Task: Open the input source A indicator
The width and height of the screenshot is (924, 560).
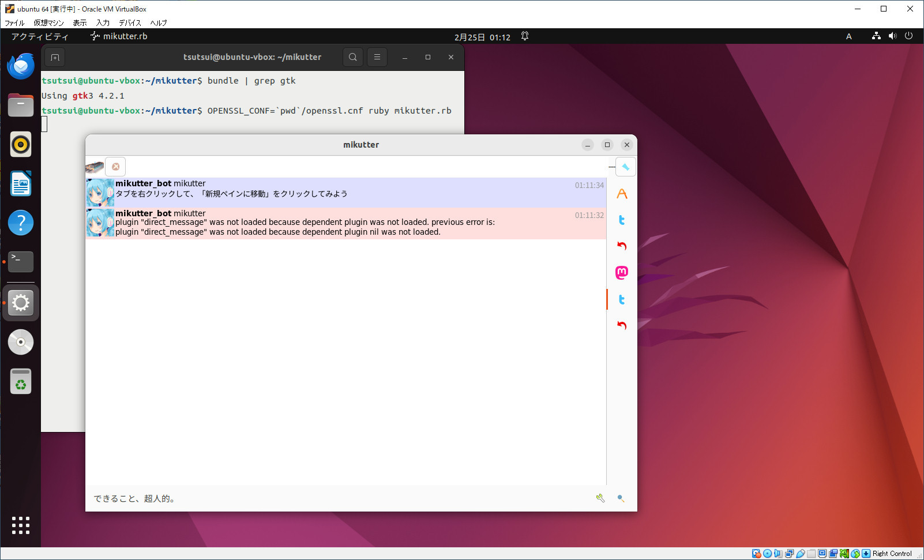Action: click(x=848, y=36)
